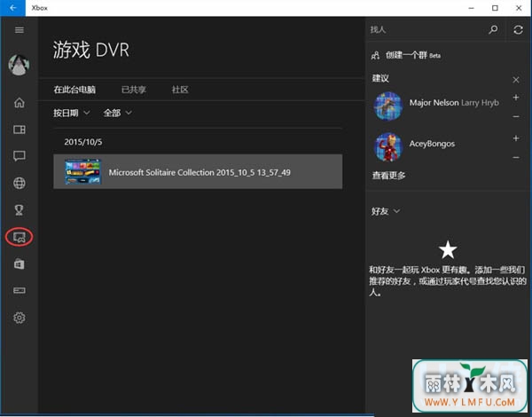Go to Home in sidebar
The height and width of the screenshot is (417, 532).
click(x=20, y=102)
